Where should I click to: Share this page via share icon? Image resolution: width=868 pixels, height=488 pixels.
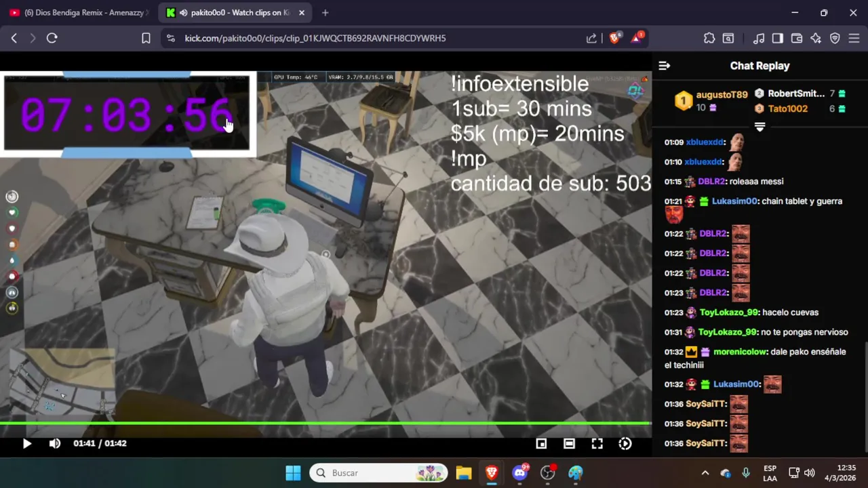591,38
